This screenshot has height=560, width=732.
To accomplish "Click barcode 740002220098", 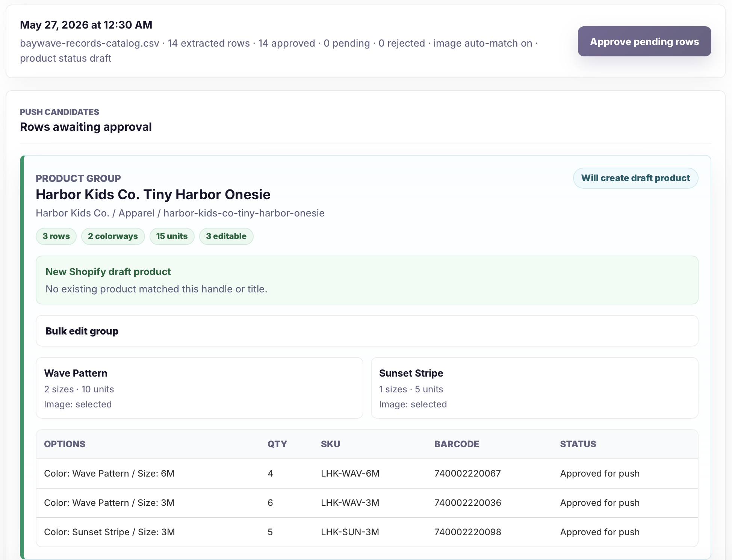I will (x=467, y=532).
